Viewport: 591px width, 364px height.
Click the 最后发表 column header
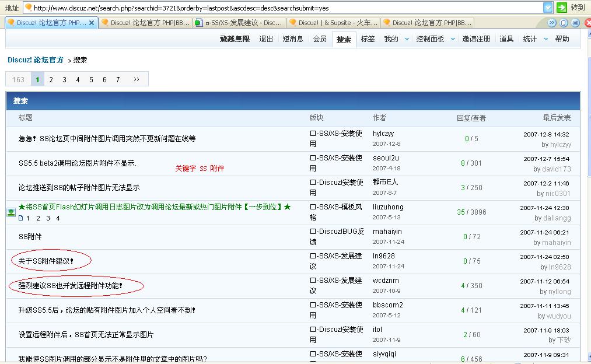pyautogui.click(x=557, y=118)
